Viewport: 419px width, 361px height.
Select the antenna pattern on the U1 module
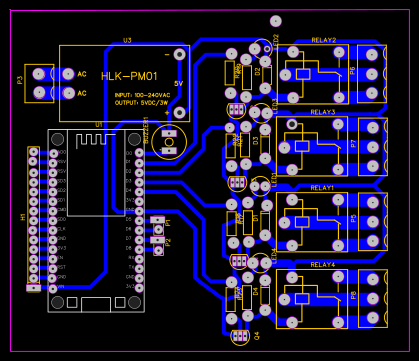pyautogui.click(x=95, y=141)
